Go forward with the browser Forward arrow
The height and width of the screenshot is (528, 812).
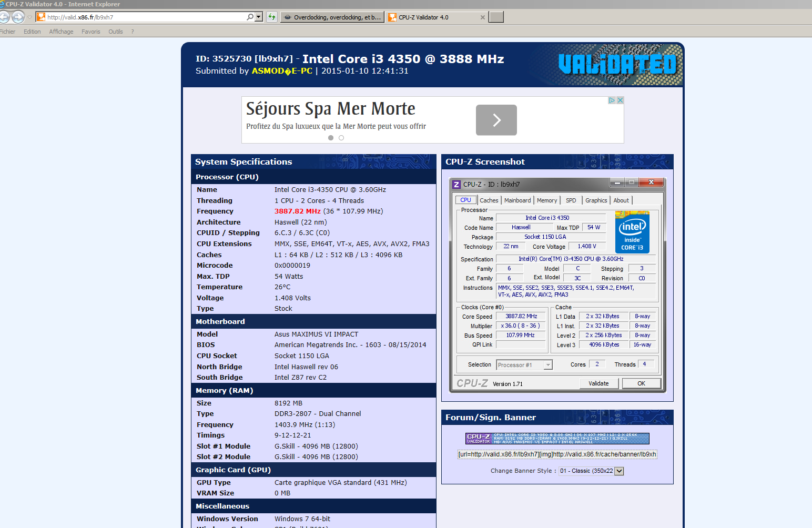click(x=18, y=17)
